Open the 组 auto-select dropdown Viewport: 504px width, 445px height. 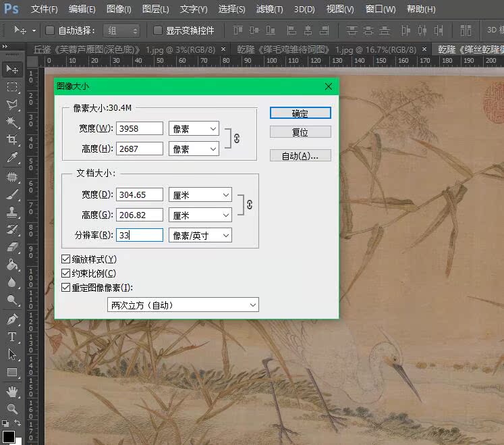tap(121, 30)
